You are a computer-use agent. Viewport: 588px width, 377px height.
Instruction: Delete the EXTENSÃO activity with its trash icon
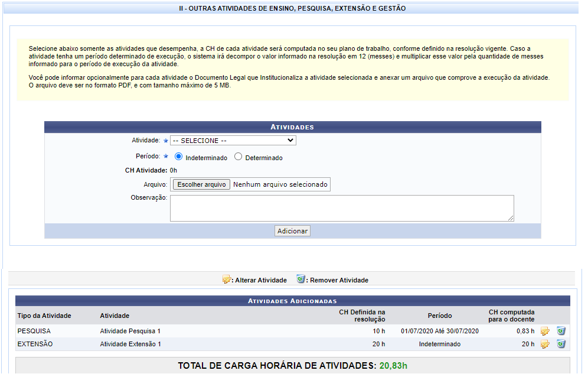tap(561, 344)
